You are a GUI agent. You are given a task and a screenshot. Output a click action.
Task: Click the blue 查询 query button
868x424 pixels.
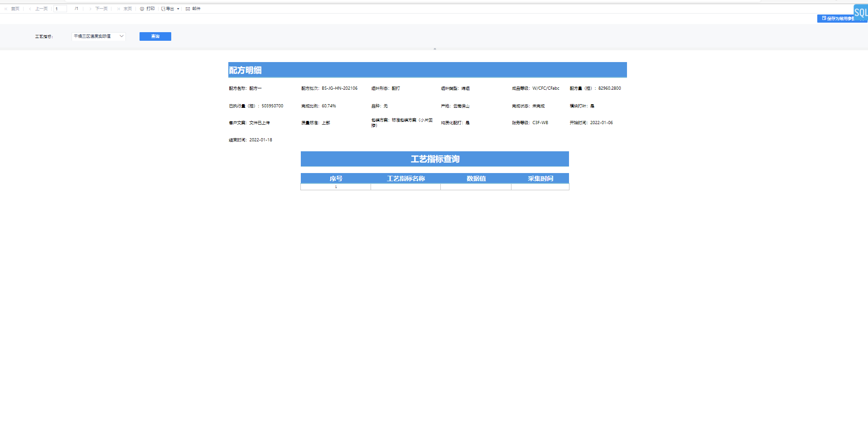point(155,36)
